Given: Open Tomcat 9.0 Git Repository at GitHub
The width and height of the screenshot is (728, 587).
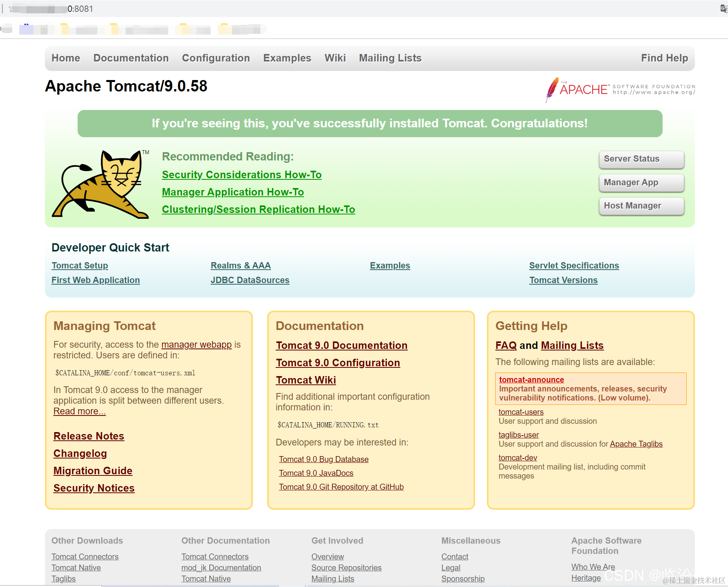Looking at the screenshot, I should pyautogui.click(x=341, y=487).
